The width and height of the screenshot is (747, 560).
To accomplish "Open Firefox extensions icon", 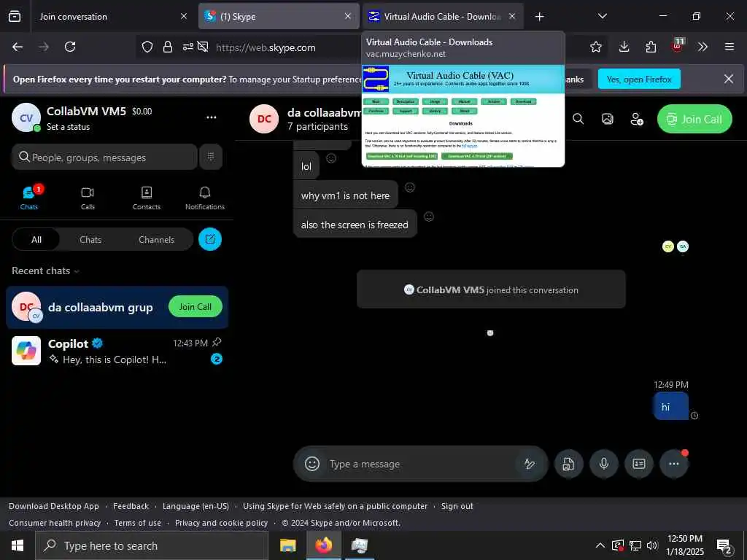I will pyautogui.click(x=651, y=47).
